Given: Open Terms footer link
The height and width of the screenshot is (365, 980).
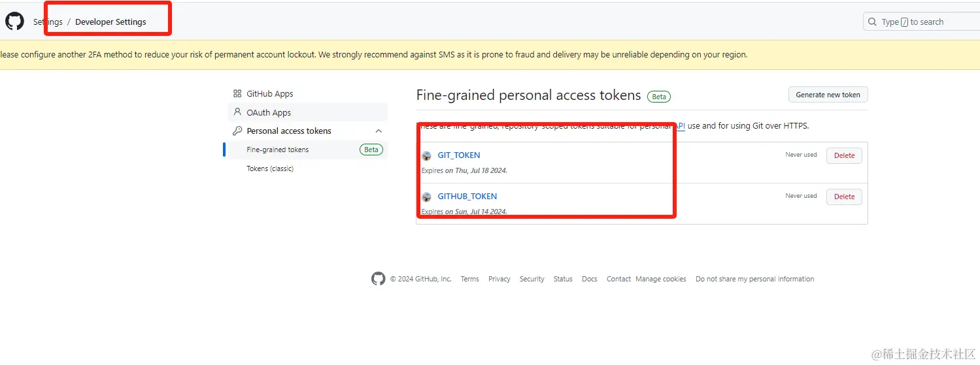Looking at the screenshot, I should coord(469,279).
